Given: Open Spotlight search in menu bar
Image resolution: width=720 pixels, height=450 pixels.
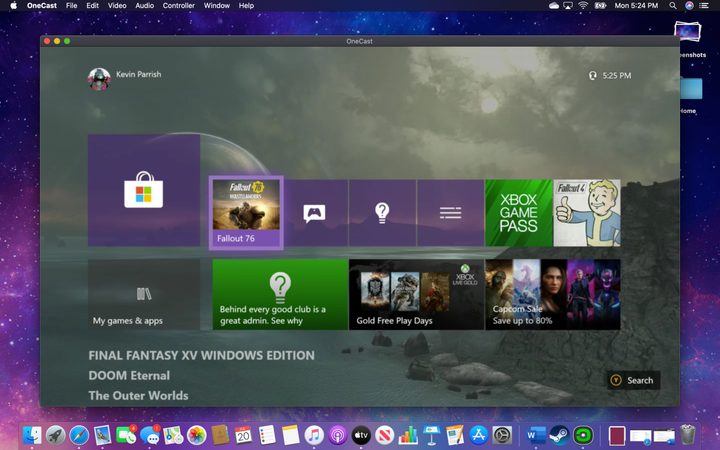Looking at the screenshot, I should pyautogui.click(x=673, y=6).
